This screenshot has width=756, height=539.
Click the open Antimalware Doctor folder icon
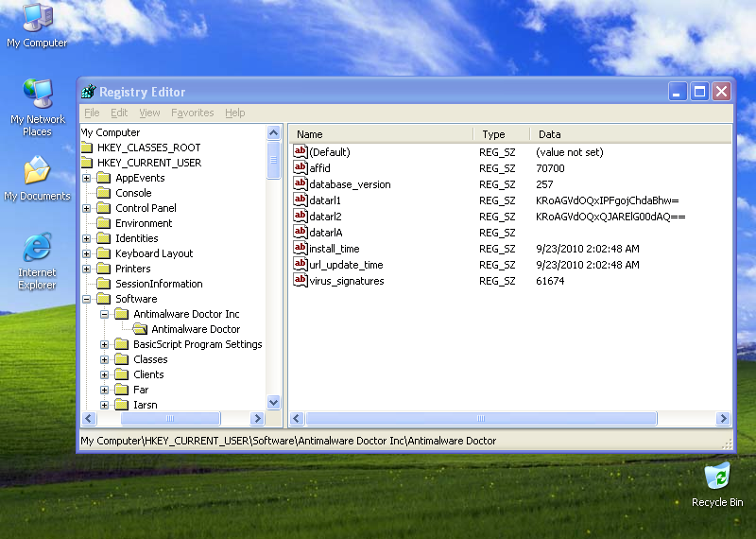(x=140, y=329)
